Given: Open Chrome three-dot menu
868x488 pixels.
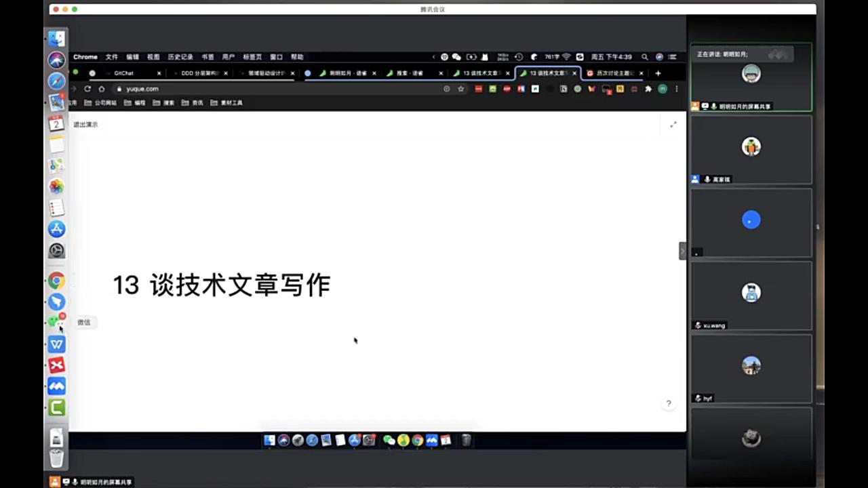Looking at the screenshot, I should click(677, 89).
